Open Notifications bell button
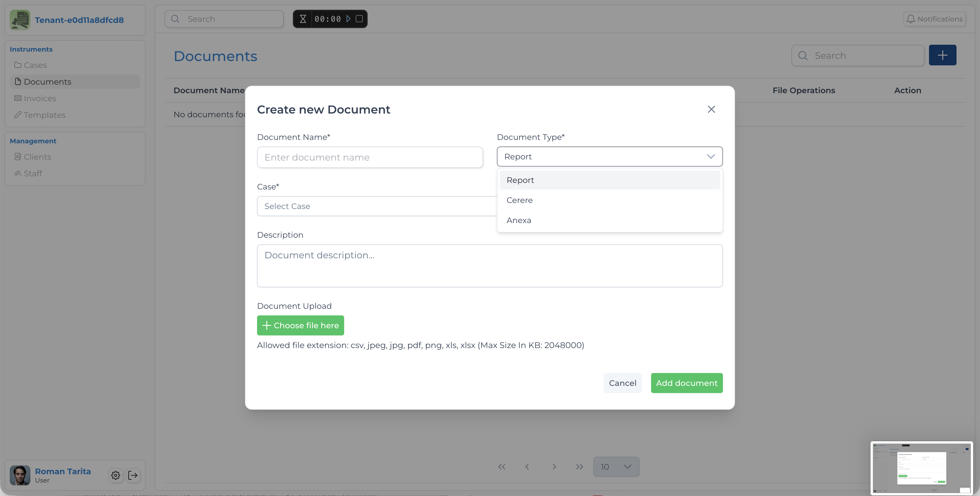Image resolution: width=980 pixels, height=496 pixels. pyautogui.click(x=934, y=19)
